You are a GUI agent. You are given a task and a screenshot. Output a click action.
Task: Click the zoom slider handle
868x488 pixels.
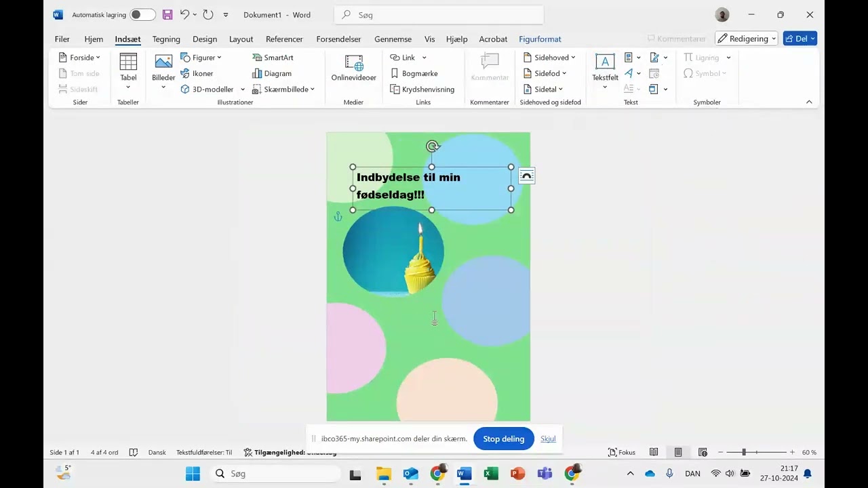pos(744,452)
